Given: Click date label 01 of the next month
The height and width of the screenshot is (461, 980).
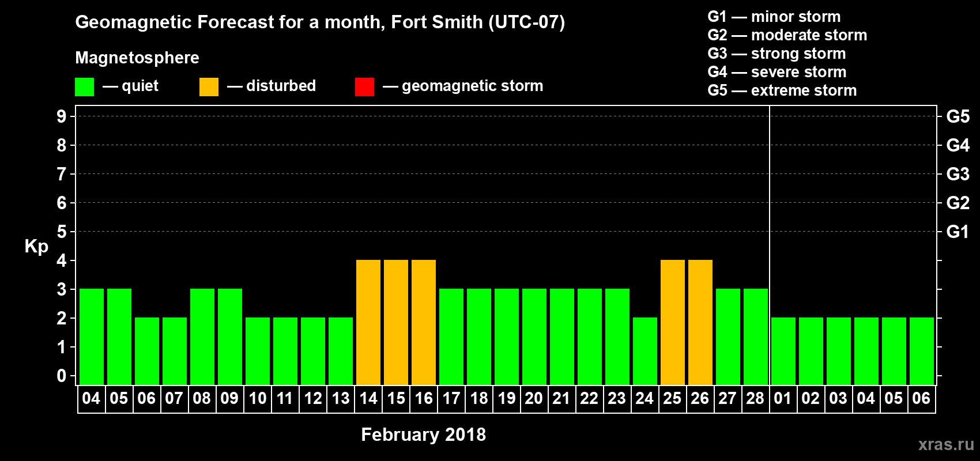Looking at the screenshot, I should [783, 398].
